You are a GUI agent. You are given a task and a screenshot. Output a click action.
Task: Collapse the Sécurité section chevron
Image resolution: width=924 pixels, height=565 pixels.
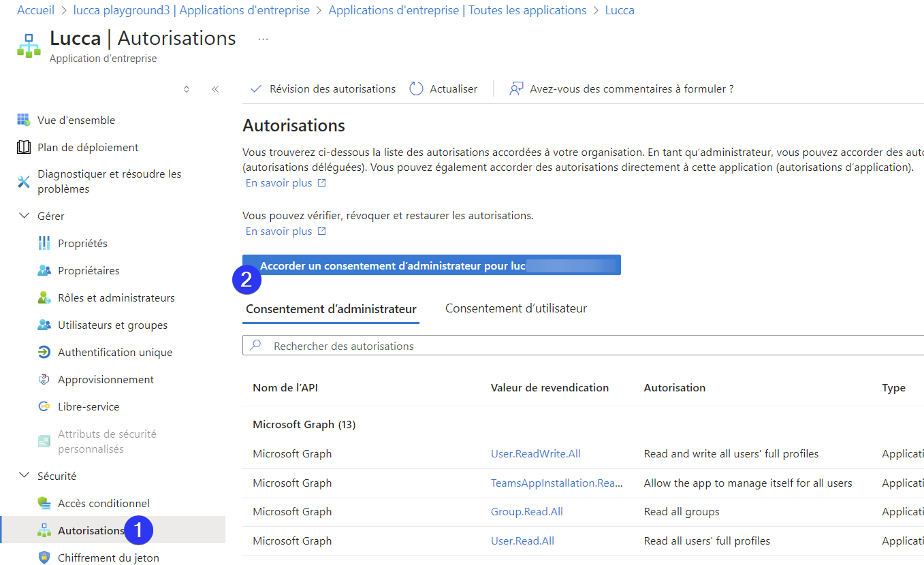(x=25, y=476)
